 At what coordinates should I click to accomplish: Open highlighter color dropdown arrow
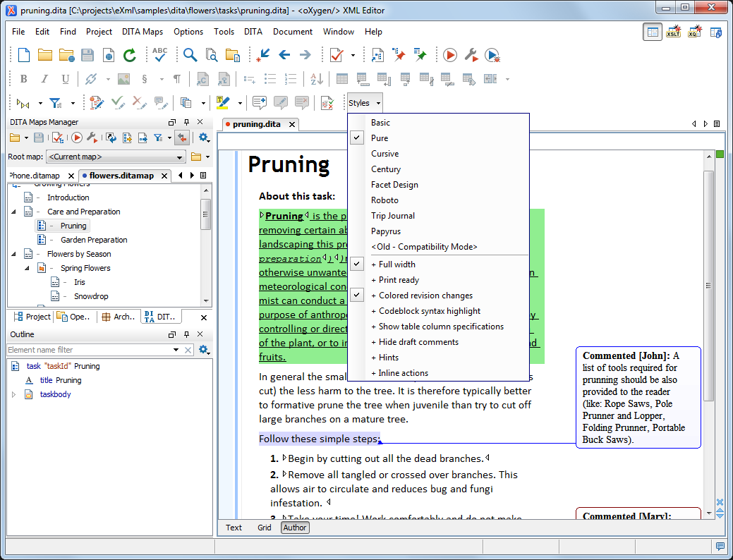pos(240,103)
